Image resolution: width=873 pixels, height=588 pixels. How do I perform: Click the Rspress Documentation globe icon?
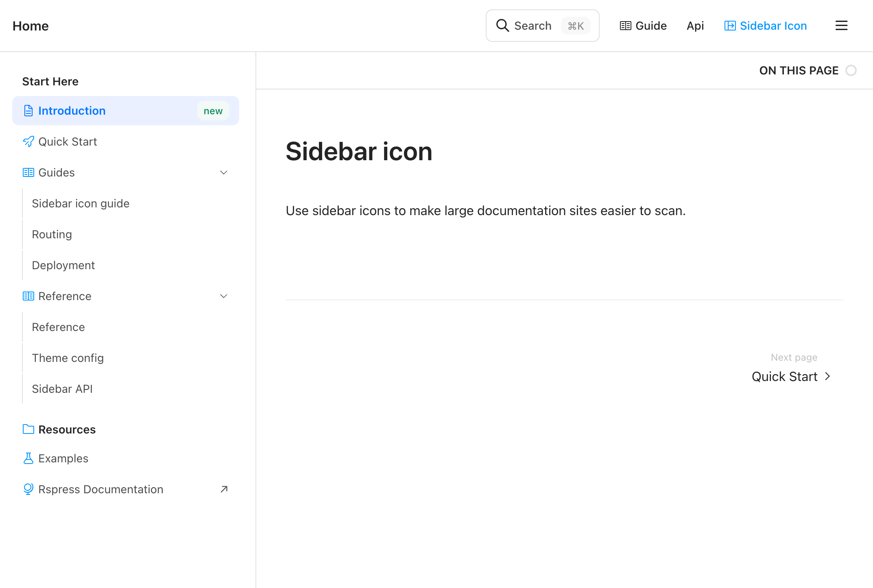28,489
